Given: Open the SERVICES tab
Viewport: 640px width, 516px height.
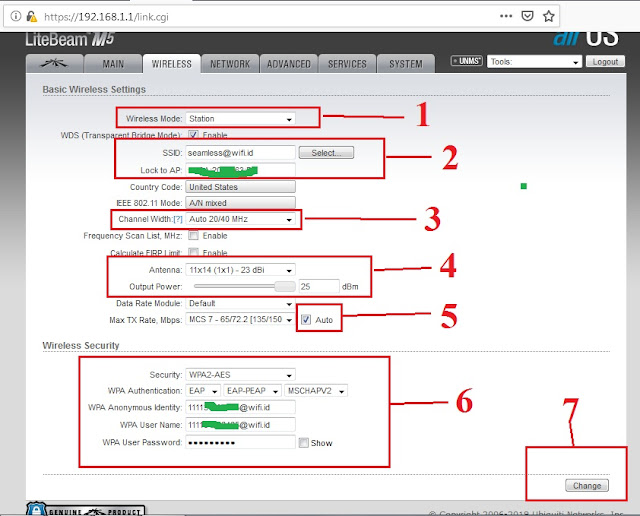Looking at the screenshot, I should click(347, 64).
